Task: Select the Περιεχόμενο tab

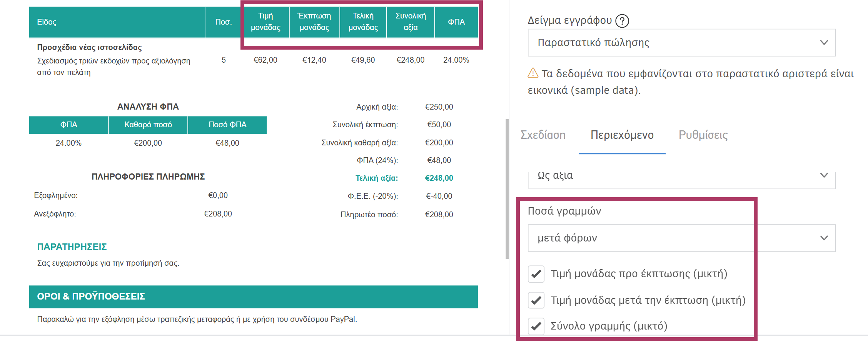Action: (622, 135)
